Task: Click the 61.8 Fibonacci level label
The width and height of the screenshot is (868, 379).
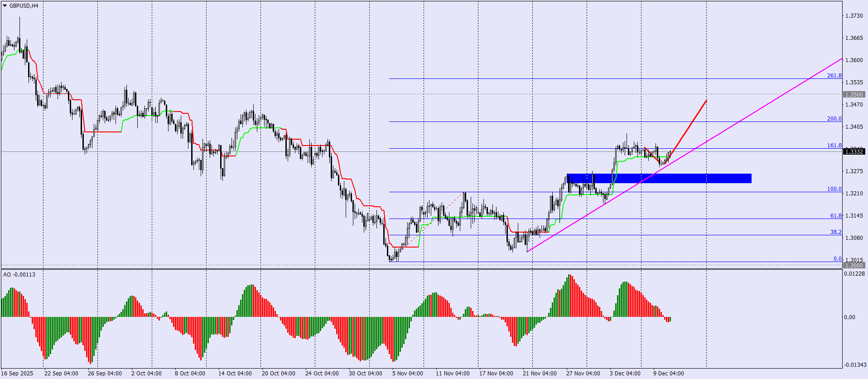Action: tap(836, 216)
